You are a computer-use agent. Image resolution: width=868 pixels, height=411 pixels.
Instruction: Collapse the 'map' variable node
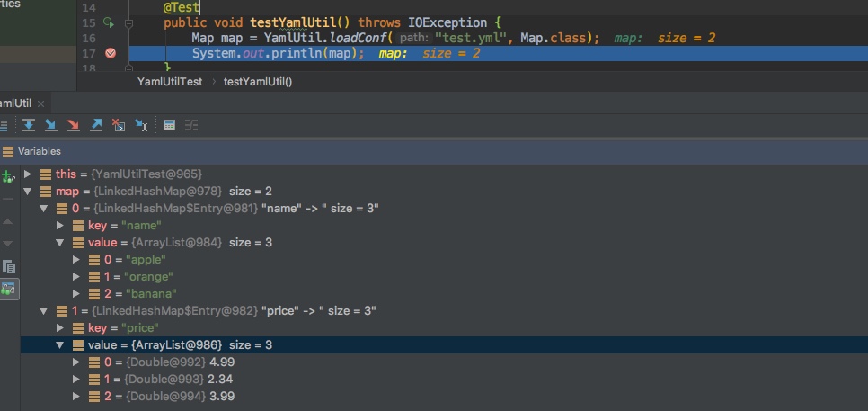pyautogui.click(x=28, y=191)
